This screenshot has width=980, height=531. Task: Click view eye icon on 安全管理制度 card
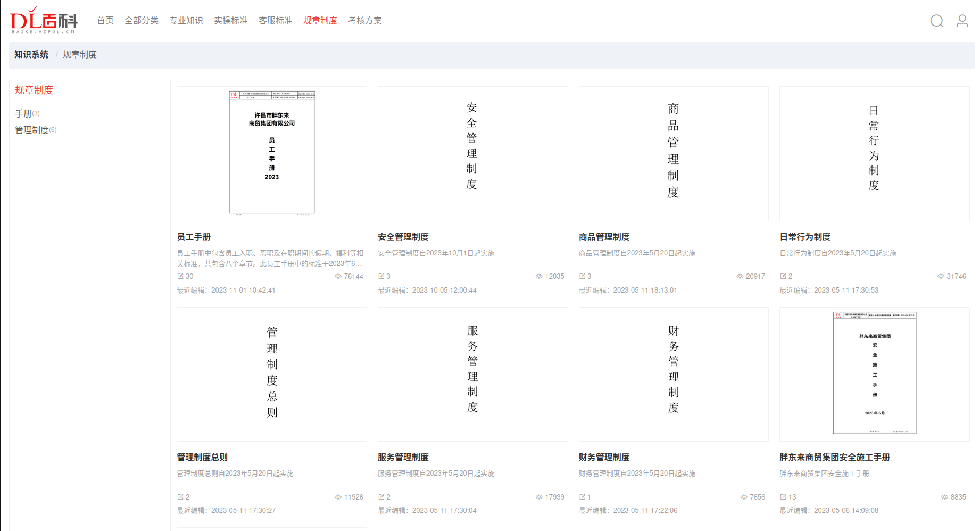click(539, 276)
